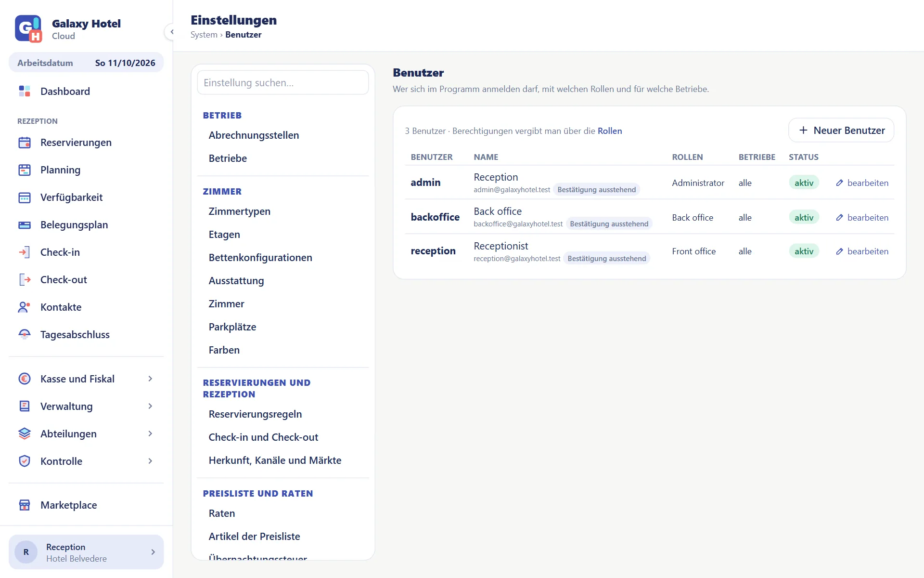Click the Belegungsplan bed icon
The image size is (924, 578).
[x=25, y=225]
